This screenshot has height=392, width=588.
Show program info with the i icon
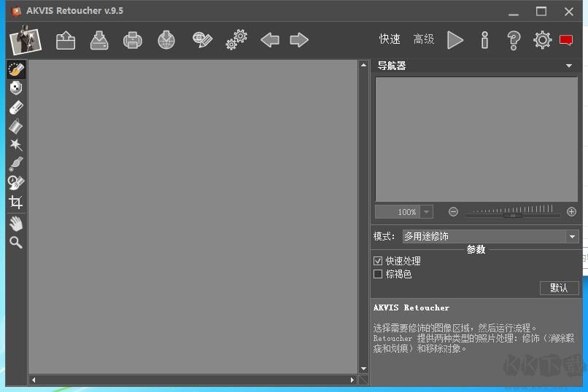[484, 40]
